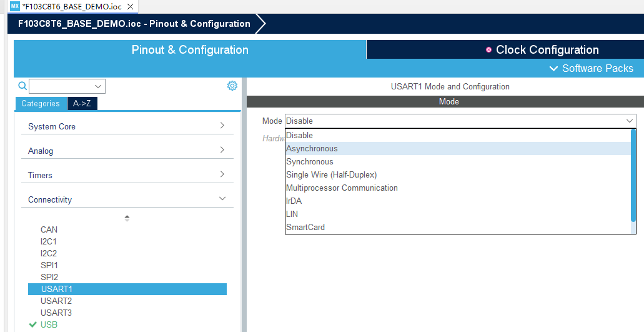
Task: Choose Asynchronous mode option
Action: click(458, 148)
